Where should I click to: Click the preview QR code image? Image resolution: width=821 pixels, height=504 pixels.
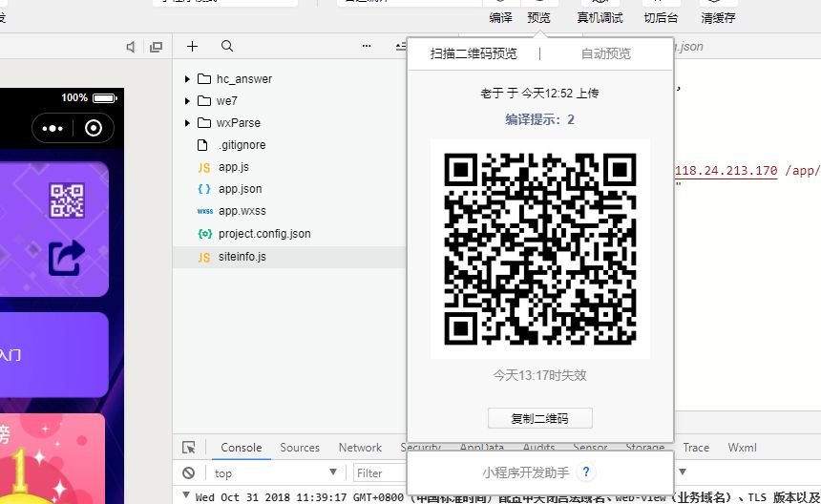pos(539,249)
